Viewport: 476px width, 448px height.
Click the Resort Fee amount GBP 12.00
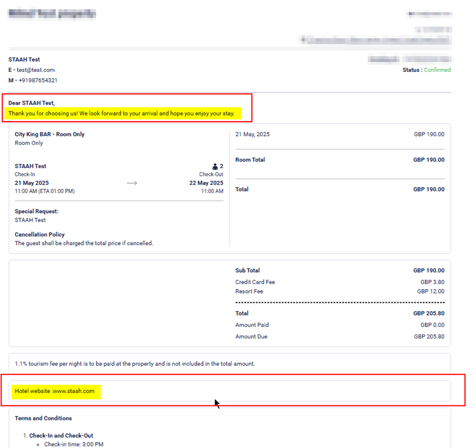[430, 291]
